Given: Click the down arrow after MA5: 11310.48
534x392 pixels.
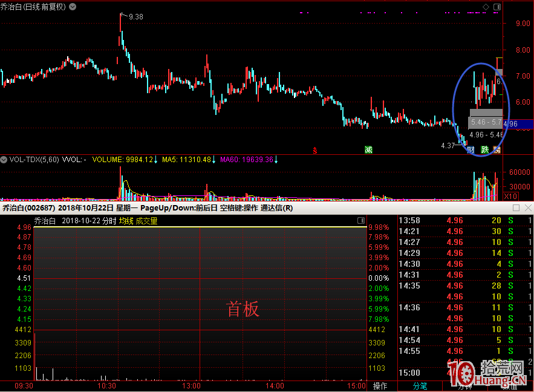Looking at the screenshot, I should [x=214, y=159].
